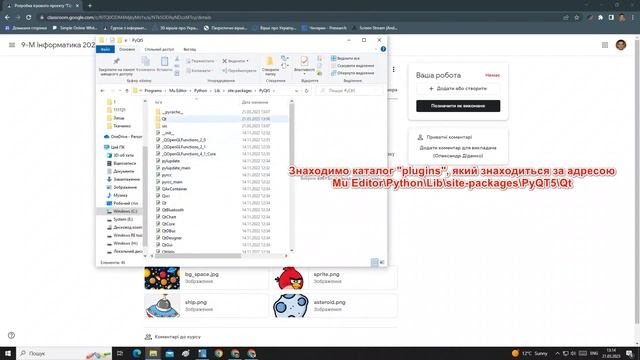Click site-packages breadcrumb in address bar
Screen dimensions: 640x360
coord(240,91)
